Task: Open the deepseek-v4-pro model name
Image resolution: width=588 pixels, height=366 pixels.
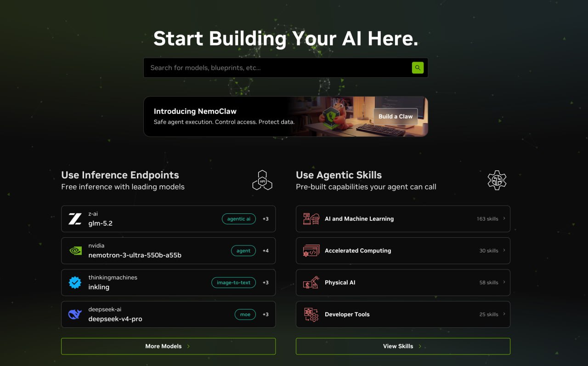Action: [x=115, y=319]
